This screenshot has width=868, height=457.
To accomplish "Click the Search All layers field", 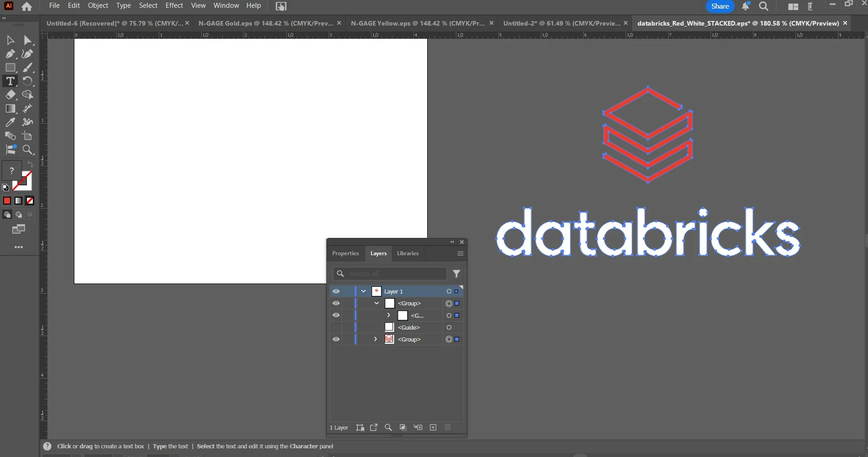I will point(390,273).
